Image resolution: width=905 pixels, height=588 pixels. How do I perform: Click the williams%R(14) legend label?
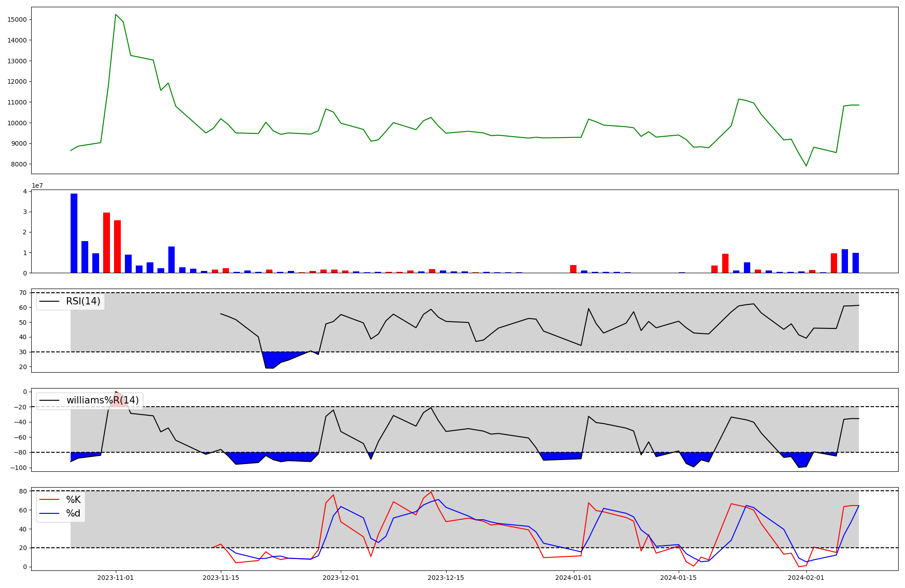tap(102, 400)
